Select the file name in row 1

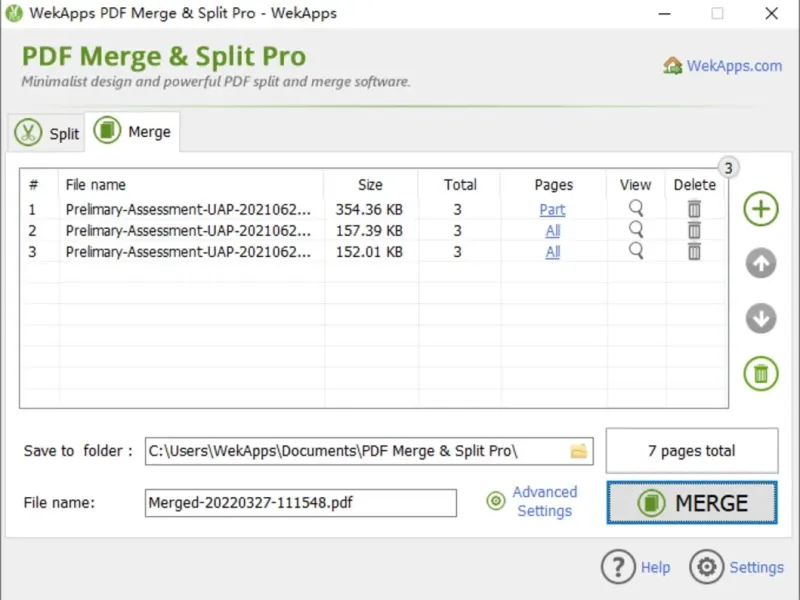188,209
